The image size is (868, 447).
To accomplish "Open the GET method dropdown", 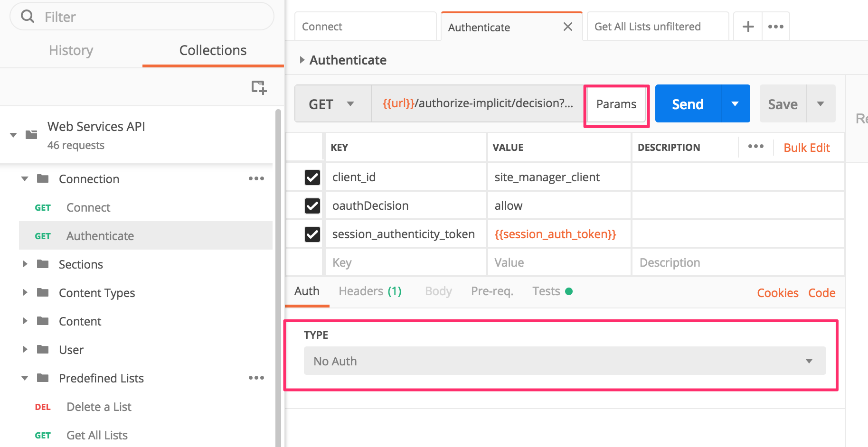I will (332, 104).
